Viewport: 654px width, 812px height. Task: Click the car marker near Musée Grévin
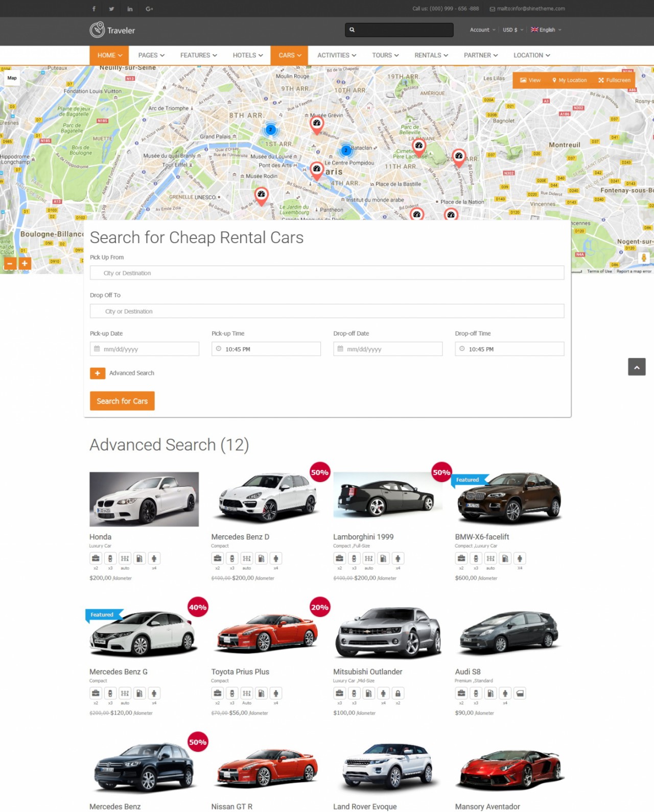pos(317,125)
